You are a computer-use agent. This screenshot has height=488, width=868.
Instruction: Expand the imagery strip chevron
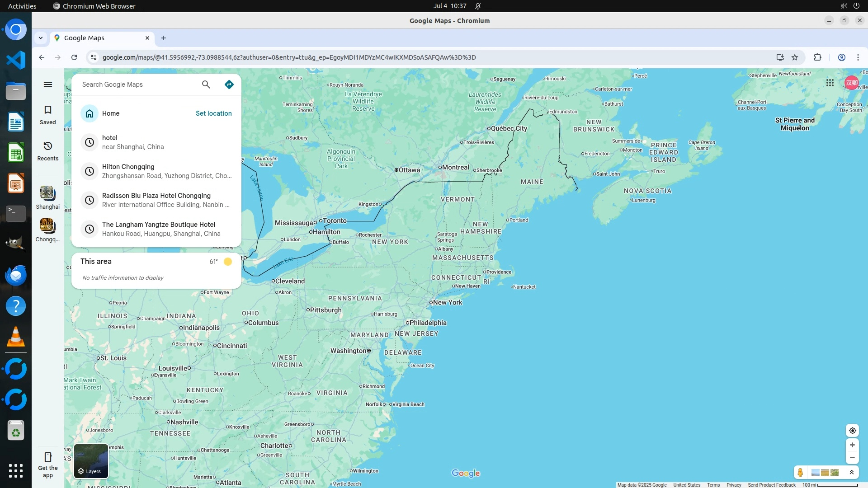pyautogui.click(x=852, y=473)
